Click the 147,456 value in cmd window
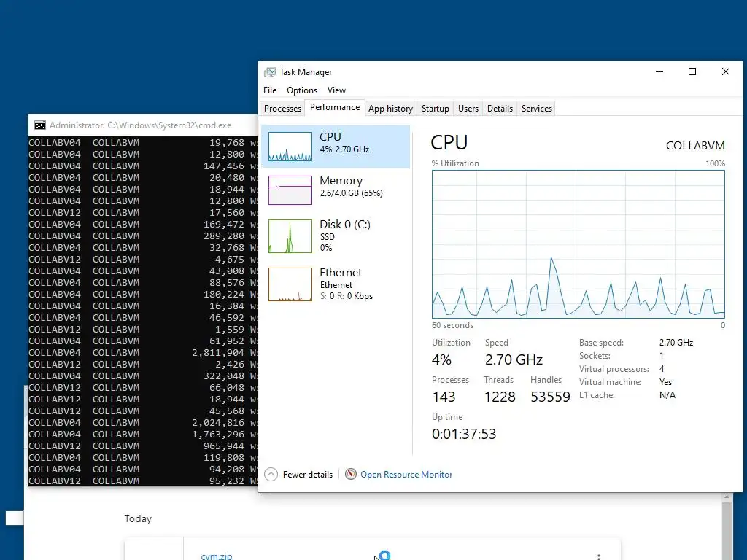 [224, 166]
